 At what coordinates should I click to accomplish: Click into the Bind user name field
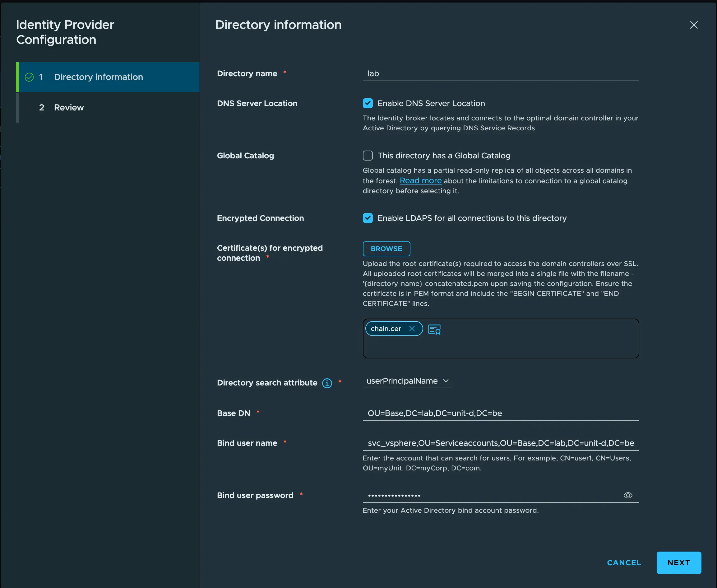500,443
